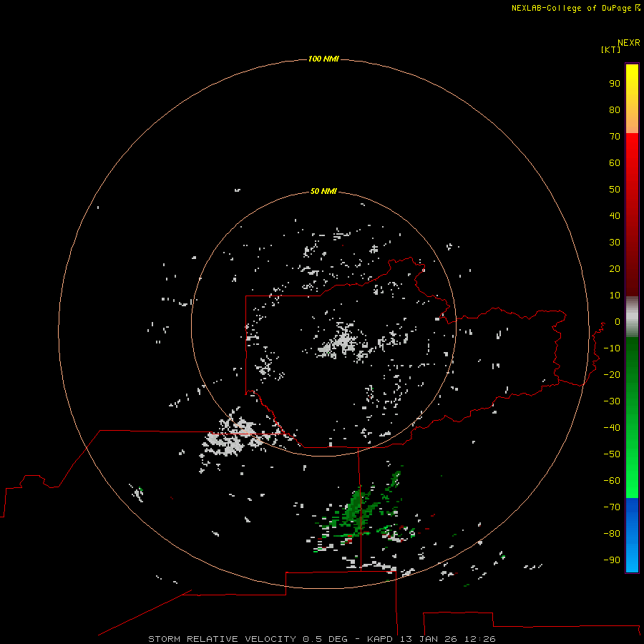Pick the bright green segment near -60

[x=632, y=481]
